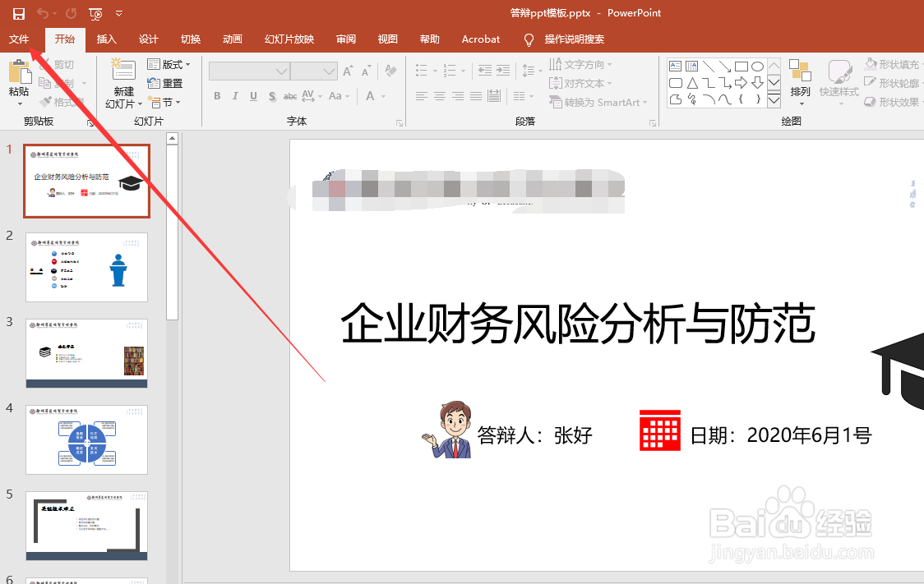924x584 pixels.
Task: Go to the 幻灯片放映 tab
Action: pyautogui.click(x=289, y=39)
